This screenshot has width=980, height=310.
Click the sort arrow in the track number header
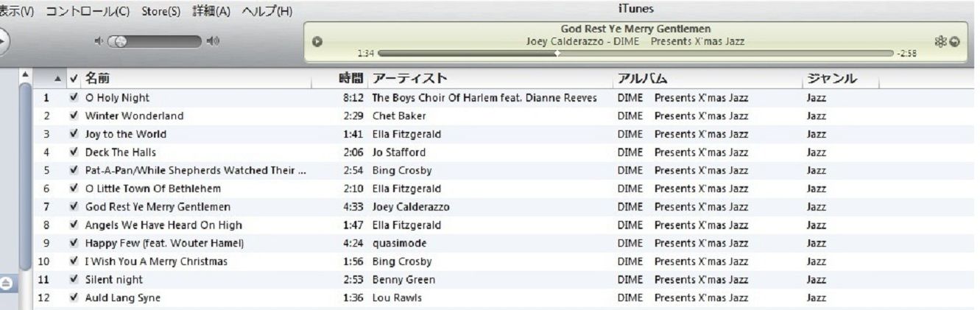pos(60,79)
